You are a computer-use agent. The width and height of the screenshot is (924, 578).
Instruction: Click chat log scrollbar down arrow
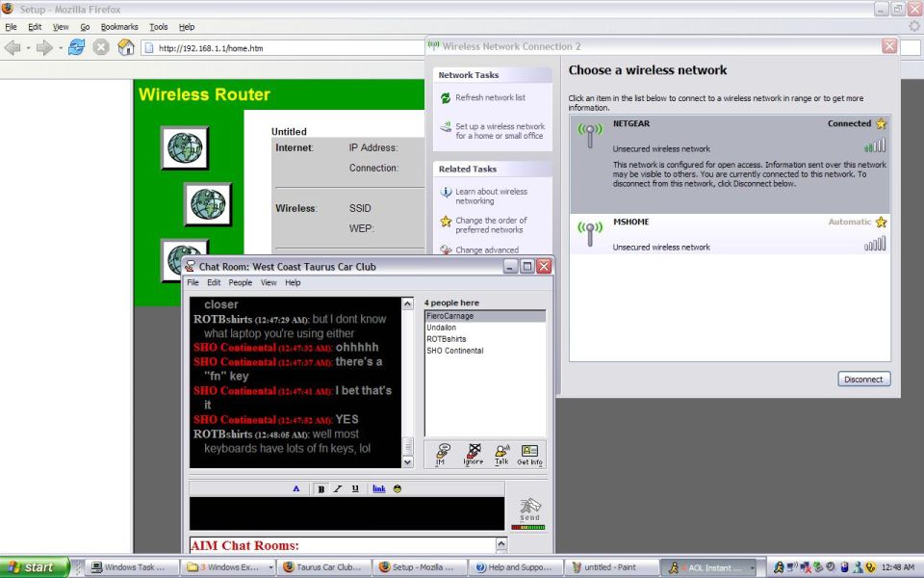408,461
